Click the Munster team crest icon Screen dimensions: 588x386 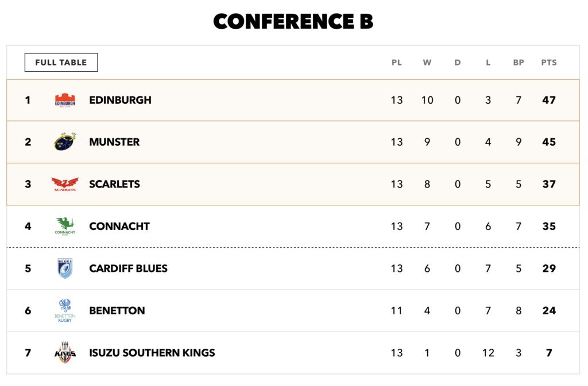[x=65, y=142]
